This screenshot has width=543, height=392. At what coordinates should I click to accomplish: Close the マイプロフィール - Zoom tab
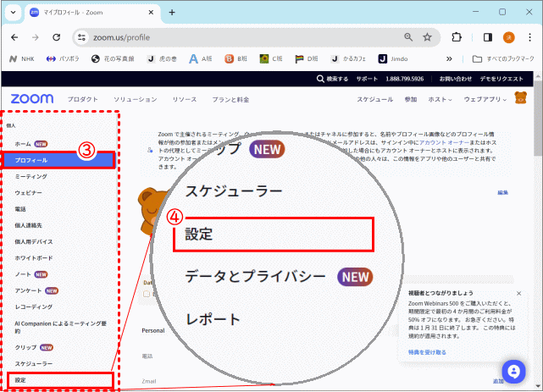(x=151, y=13)
